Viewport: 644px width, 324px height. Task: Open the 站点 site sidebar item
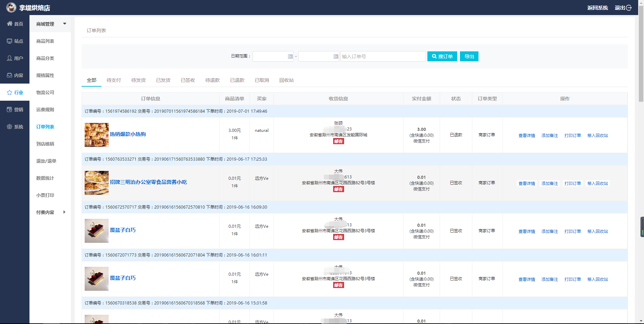[15, 41]
